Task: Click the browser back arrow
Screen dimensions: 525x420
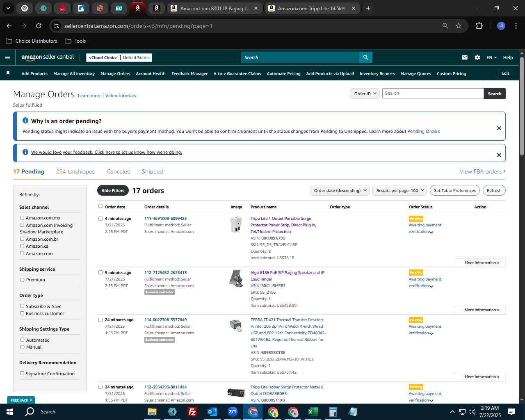Action: click(x=9, y=26)
